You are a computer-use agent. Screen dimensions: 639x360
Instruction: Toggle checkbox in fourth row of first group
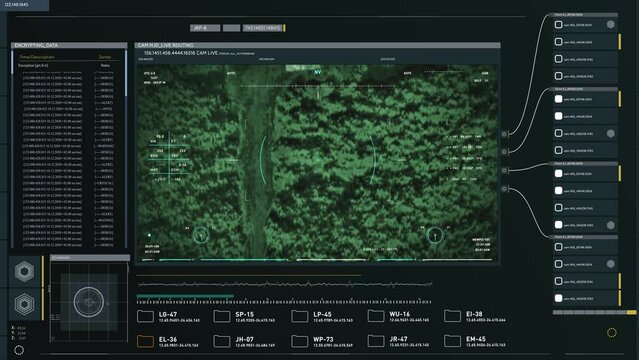[x=559, y=76]
